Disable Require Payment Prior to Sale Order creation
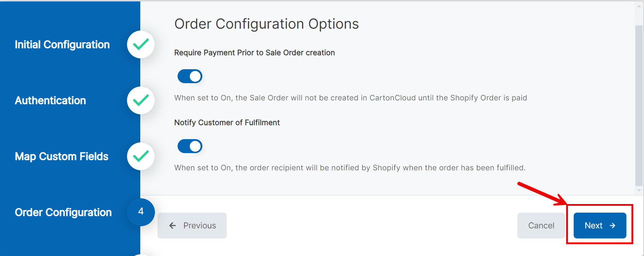Viewport: 644px width, 256px height. click(190, 76)
